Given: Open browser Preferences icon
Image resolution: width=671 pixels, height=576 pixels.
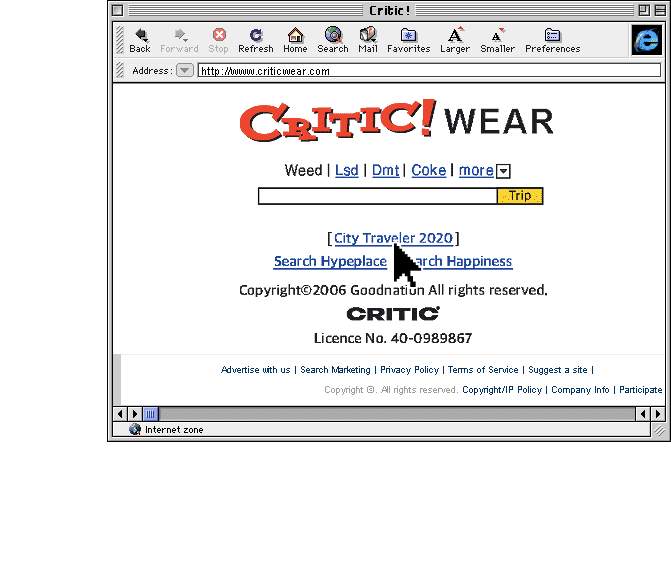Looking at the screenshot, I should 552,36.
